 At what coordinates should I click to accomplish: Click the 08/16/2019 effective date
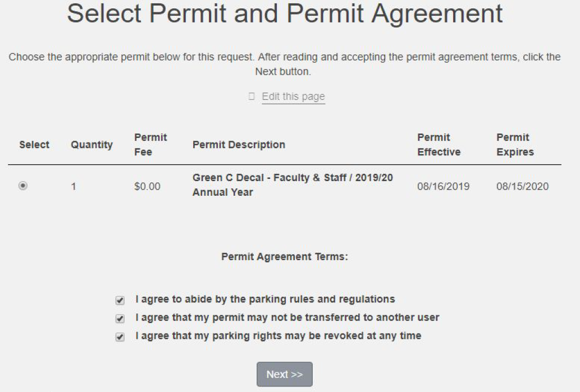click(x=444, y=186)
